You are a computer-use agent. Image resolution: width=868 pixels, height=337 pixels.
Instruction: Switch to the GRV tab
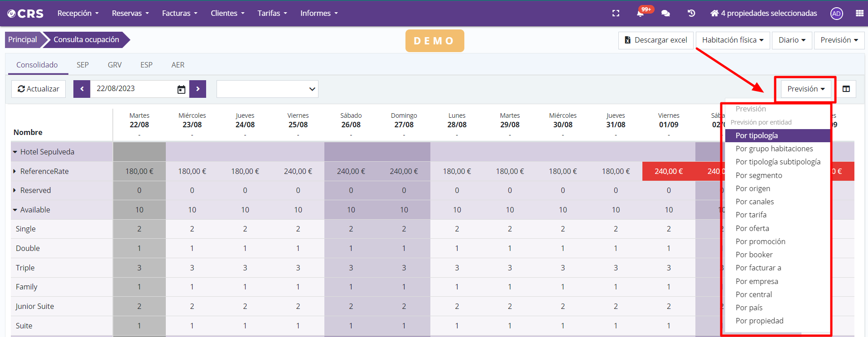[x=115, y=65]
